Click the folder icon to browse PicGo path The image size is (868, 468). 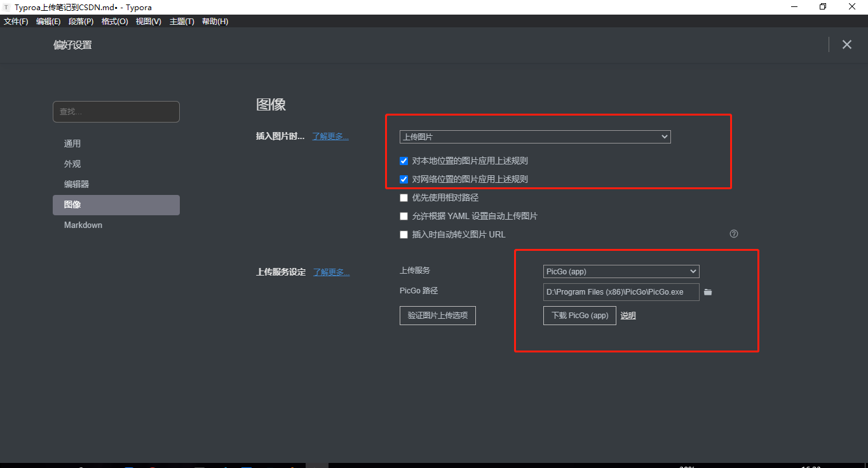tap(708, 291)
